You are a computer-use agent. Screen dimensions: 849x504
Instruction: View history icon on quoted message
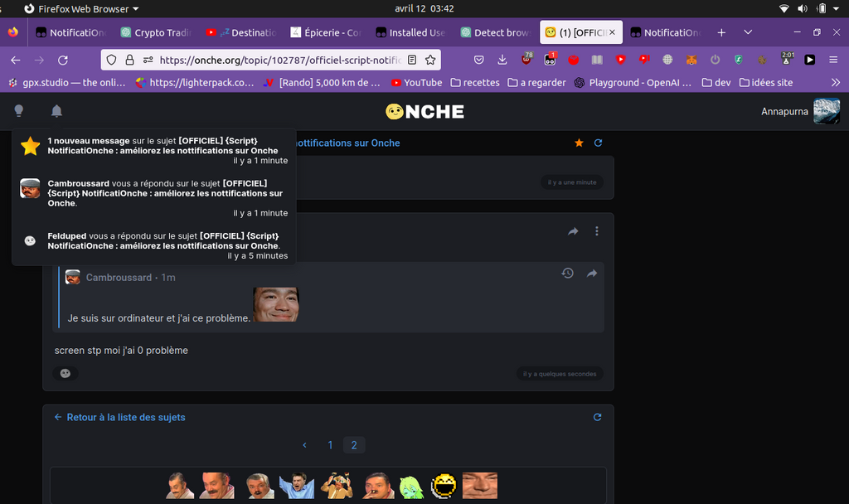click(567, 274)
